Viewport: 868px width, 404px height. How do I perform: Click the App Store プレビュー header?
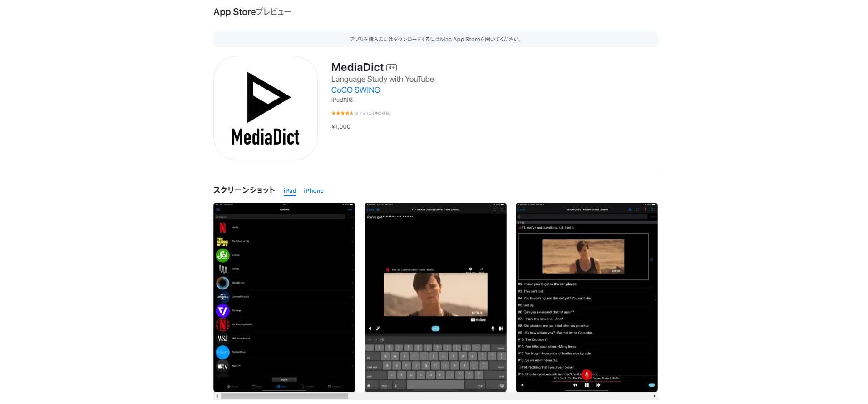pyautogui.click(x=252, y=12)
